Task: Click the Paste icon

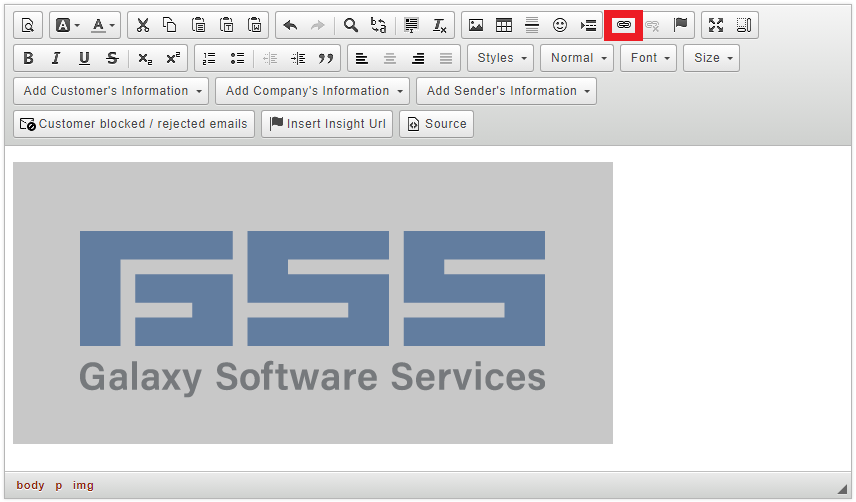Action: (x=198, y=25)
